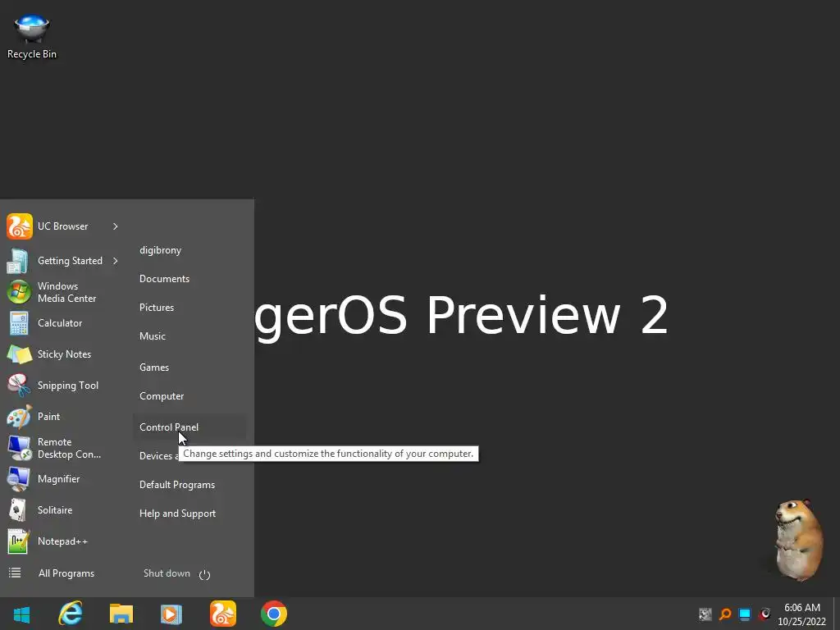Click the Shut down button
Image resolution: width=840 pixels, height=630 pixels.
[167, 573]
